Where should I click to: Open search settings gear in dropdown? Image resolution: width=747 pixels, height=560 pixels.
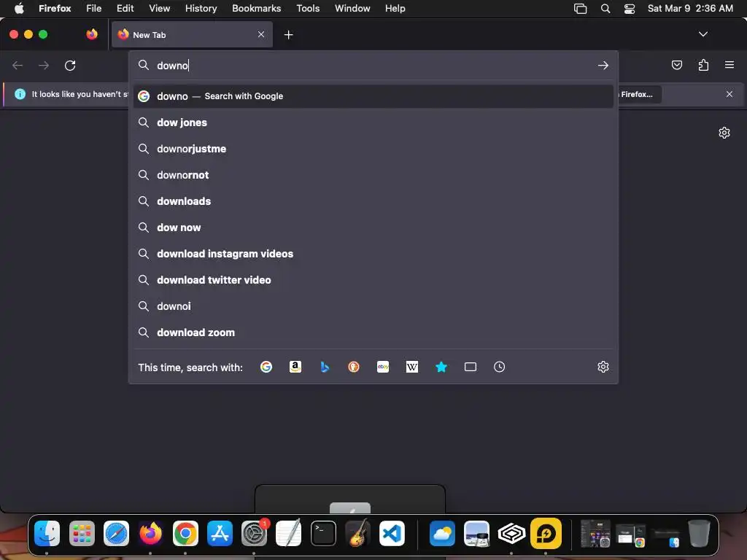pos(603,367)
